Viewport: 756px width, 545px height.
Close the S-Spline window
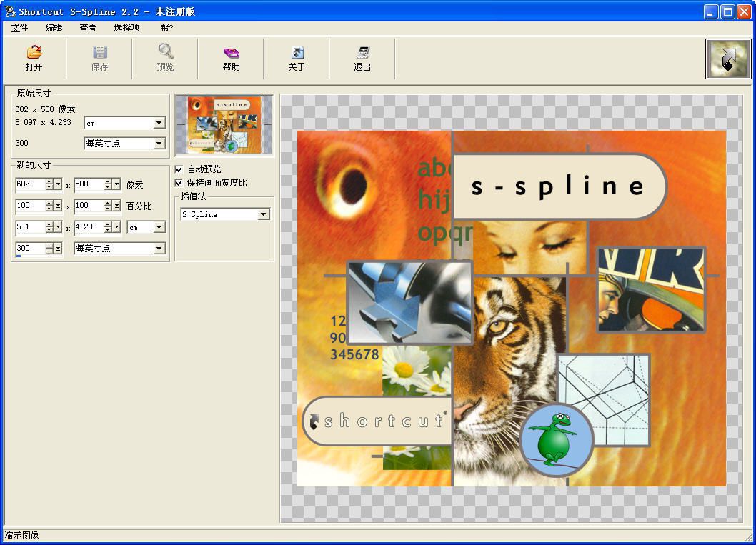click(x=744, y=11)
